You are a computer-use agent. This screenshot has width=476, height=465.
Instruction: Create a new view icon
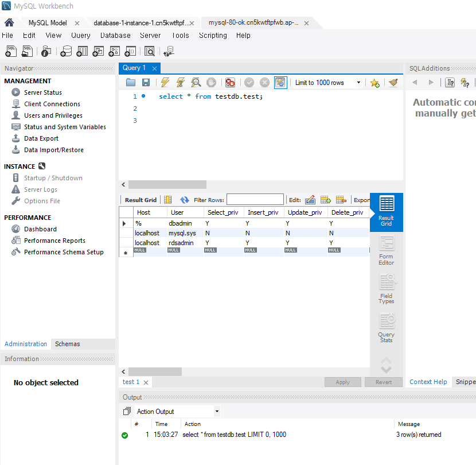(x=98, y=51)
